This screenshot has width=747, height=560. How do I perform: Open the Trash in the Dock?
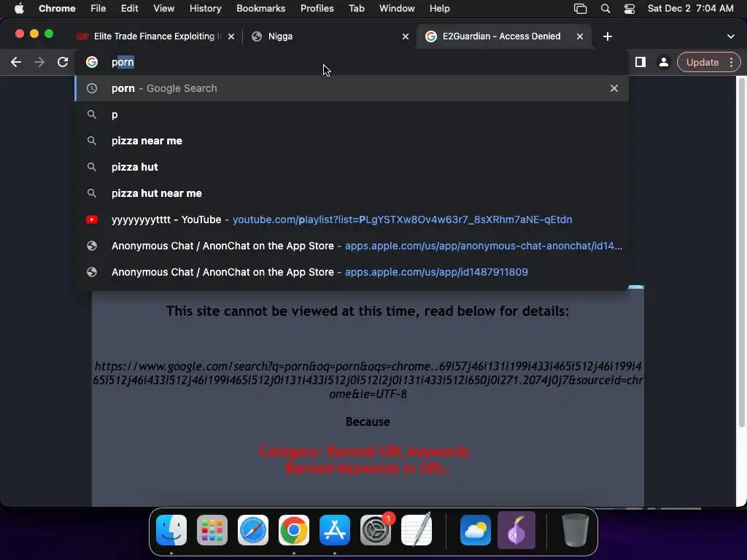576,530
